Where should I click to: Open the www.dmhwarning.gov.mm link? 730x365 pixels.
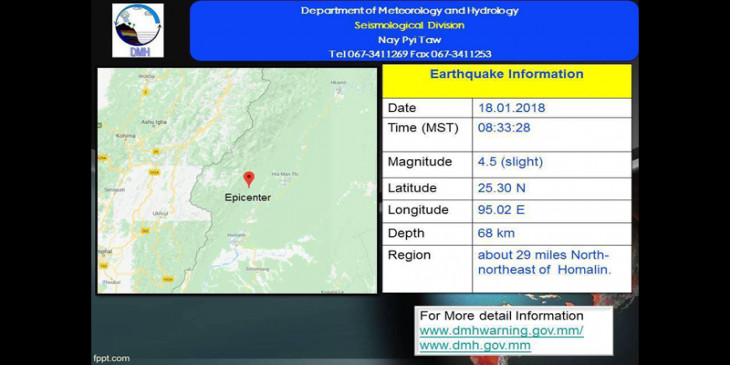(x=501, y=331)
